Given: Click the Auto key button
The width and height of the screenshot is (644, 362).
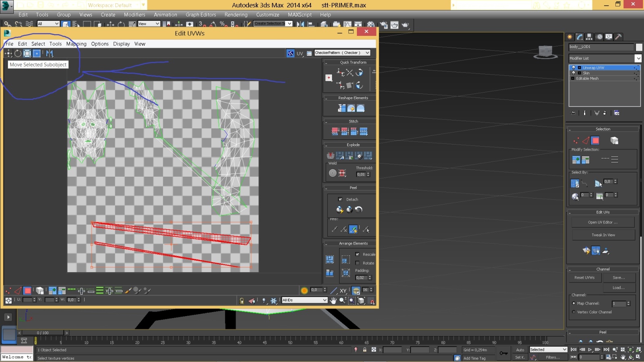Looking at the screenshot, I should click(520, 350).
